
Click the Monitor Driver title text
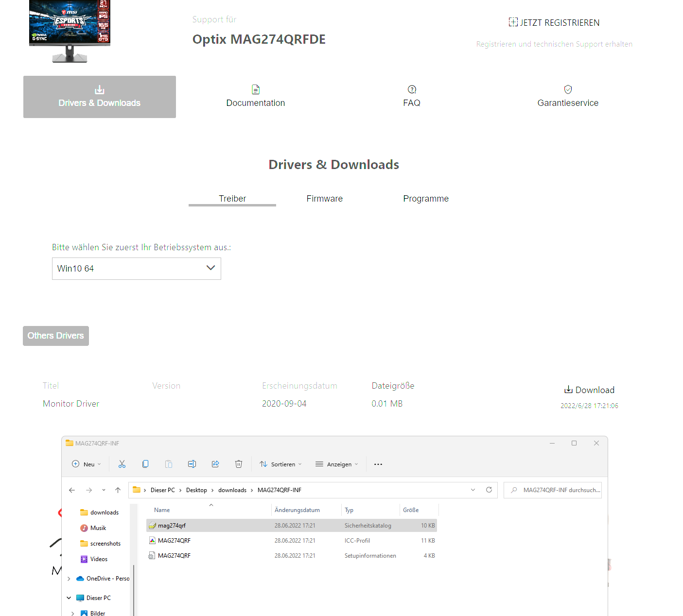pyautogui.click(x=71, y=404)
